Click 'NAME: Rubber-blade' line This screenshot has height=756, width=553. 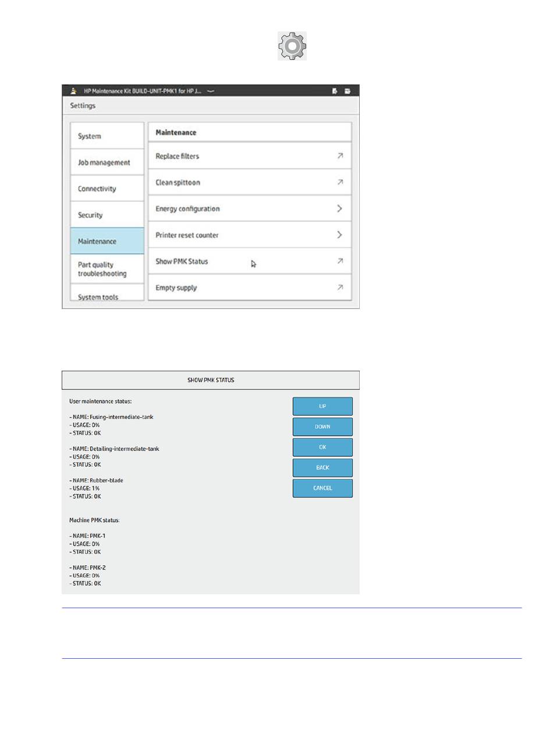click(97, 480)
